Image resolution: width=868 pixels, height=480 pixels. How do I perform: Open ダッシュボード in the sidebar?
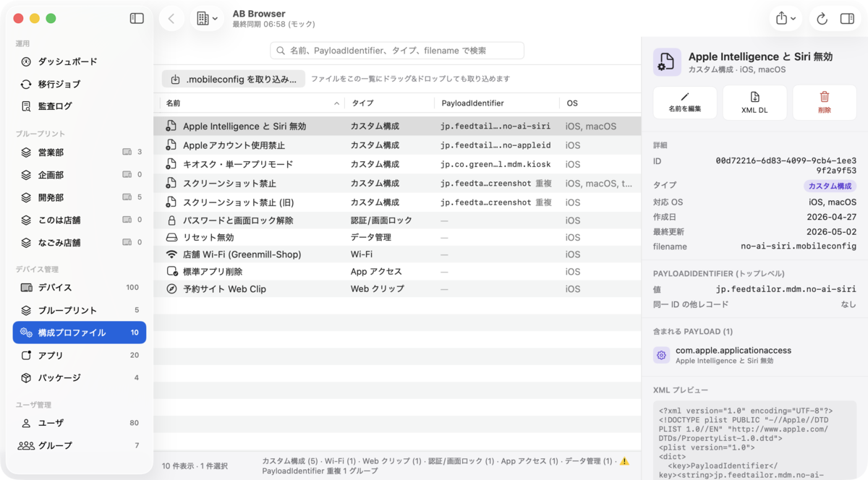[x=80, y=62]
